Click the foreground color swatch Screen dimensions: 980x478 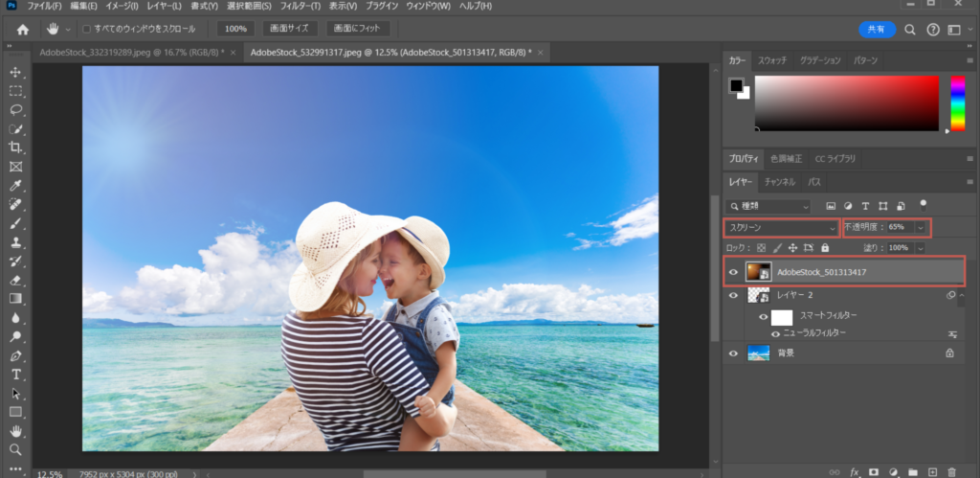(x=737, y=86)
